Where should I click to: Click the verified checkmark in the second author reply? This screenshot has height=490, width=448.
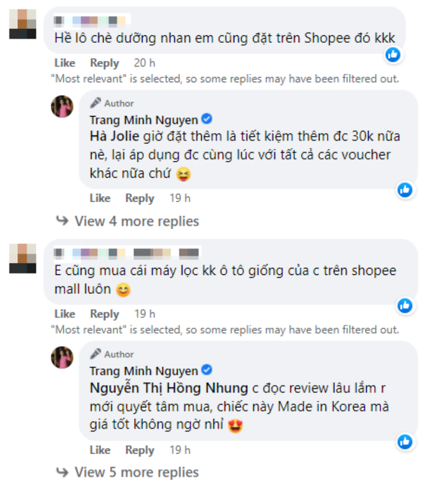[x=207, y=370]
